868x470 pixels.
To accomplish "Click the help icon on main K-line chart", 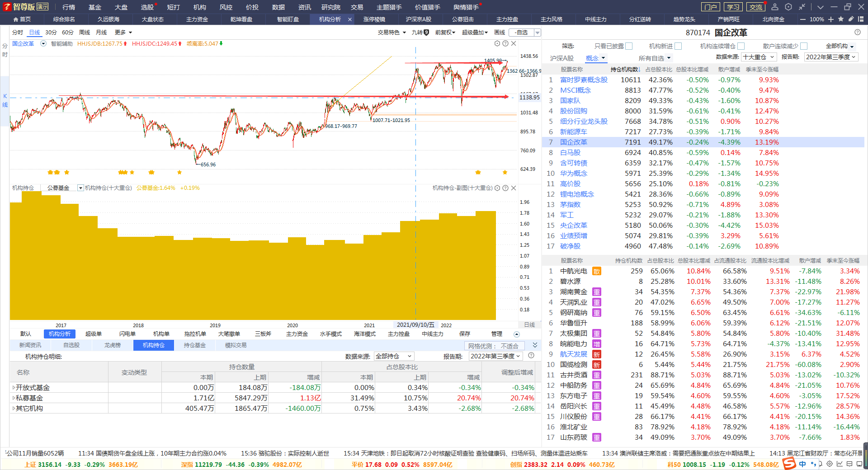I will 505,43.
